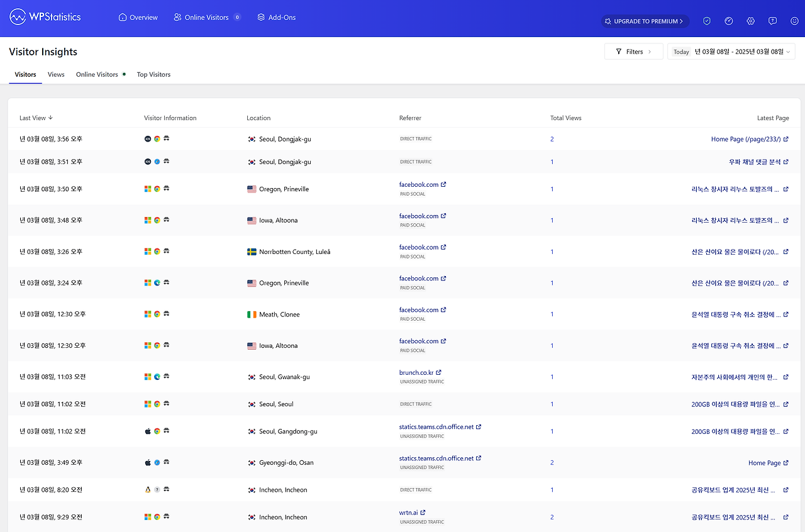The image size is (805, 532).
Task: Click the Windows icon in Meath, Clonee row
Action: coord(148,314)
